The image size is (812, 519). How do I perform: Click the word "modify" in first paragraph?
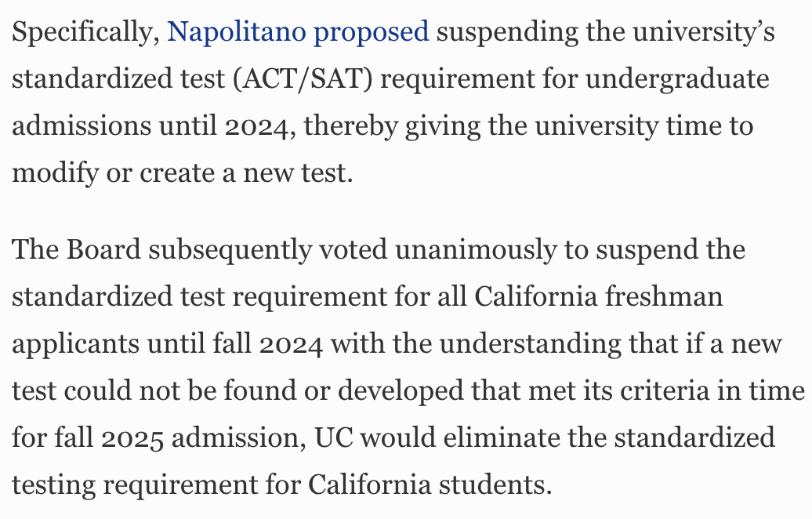tap(56, 173)
